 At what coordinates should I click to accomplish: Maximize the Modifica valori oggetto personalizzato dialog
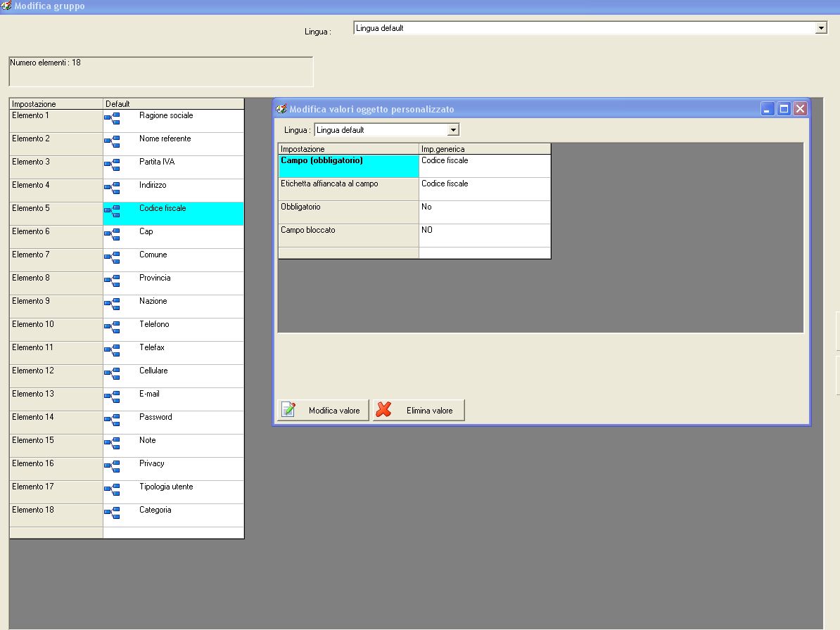(784, 109)
